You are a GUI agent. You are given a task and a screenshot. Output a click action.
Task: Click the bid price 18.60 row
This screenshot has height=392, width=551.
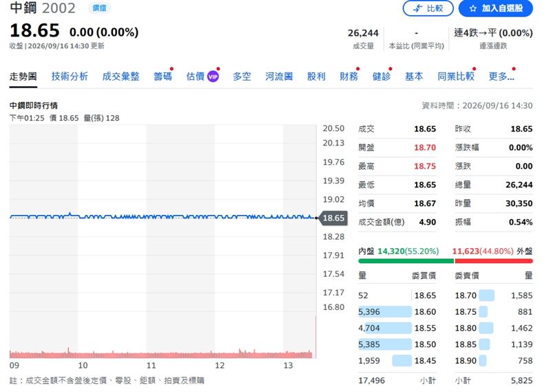[x=397, y=312]
